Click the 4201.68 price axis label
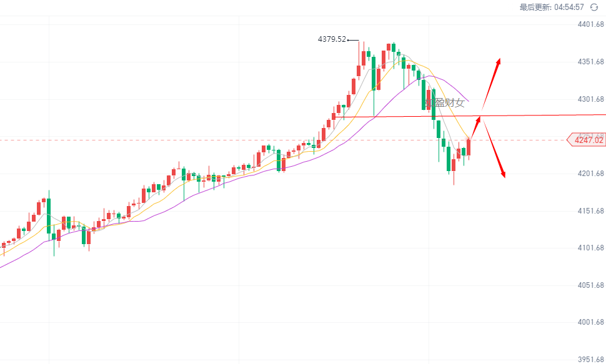This screenshot has width=606, height=364. point(590,174)
